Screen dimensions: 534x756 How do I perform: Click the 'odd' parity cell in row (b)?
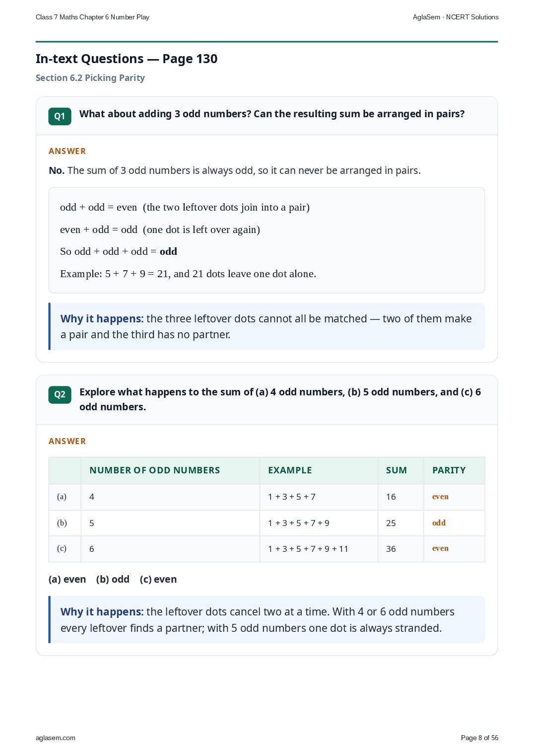439,523
